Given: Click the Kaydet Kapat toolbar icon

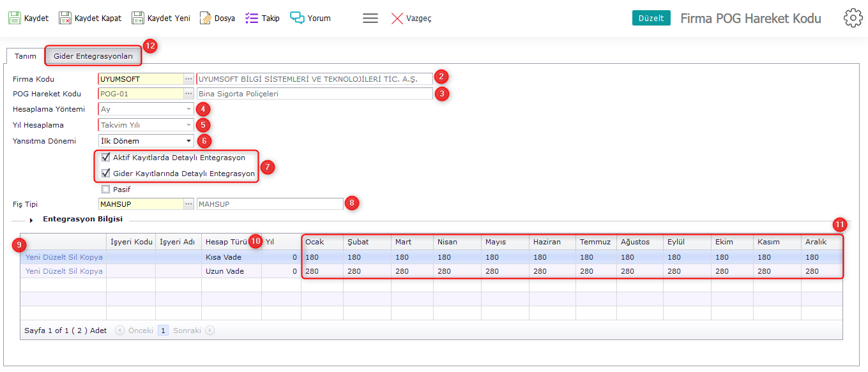Looking at the screenshot, I should (65, 18).
